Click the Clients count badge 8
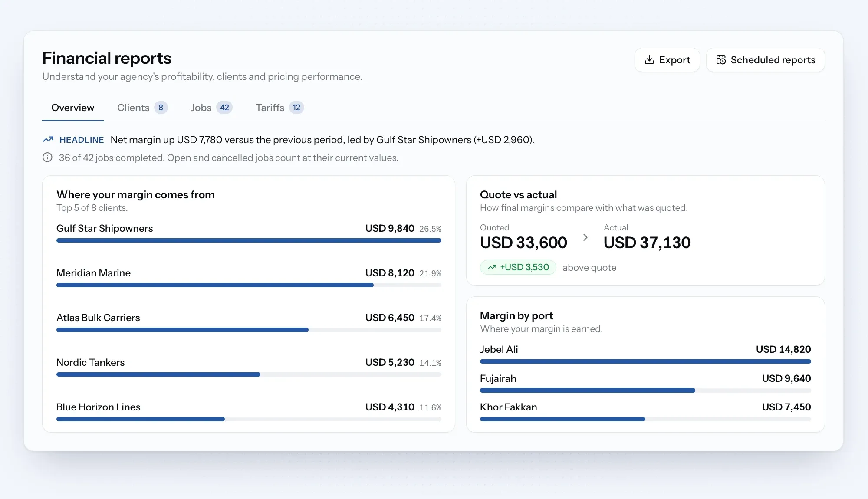868x499 pixels. [x=161, y=108]
